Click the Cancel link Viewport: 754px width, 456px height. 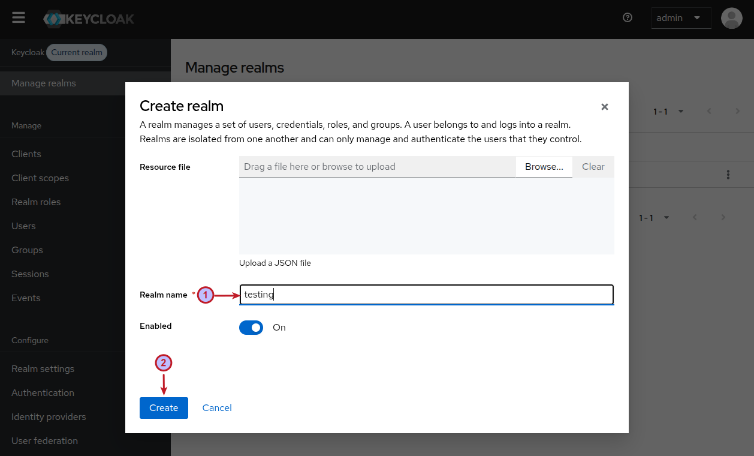pyautogui.click(x=217, y=408)
